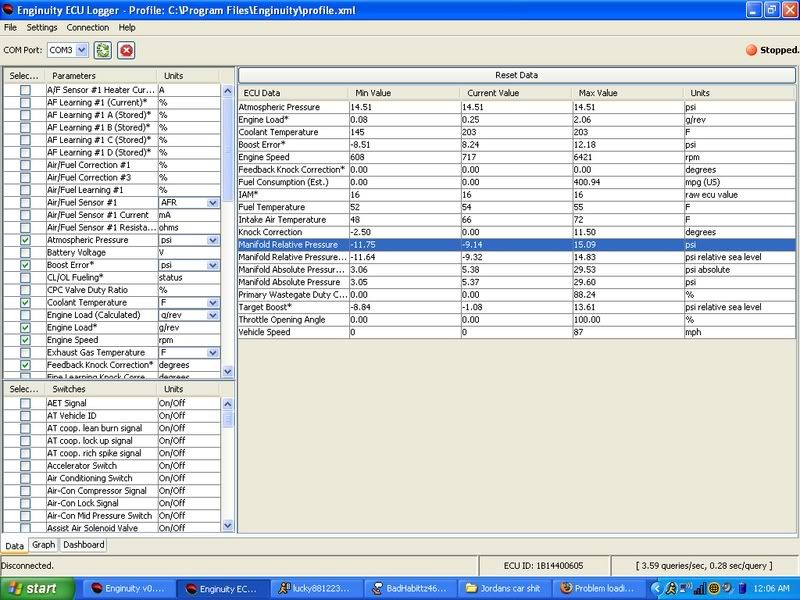The width and height of the screenshot is (800, 600).
Task: Click the ECU Data column header
Action: pos(293,93)
